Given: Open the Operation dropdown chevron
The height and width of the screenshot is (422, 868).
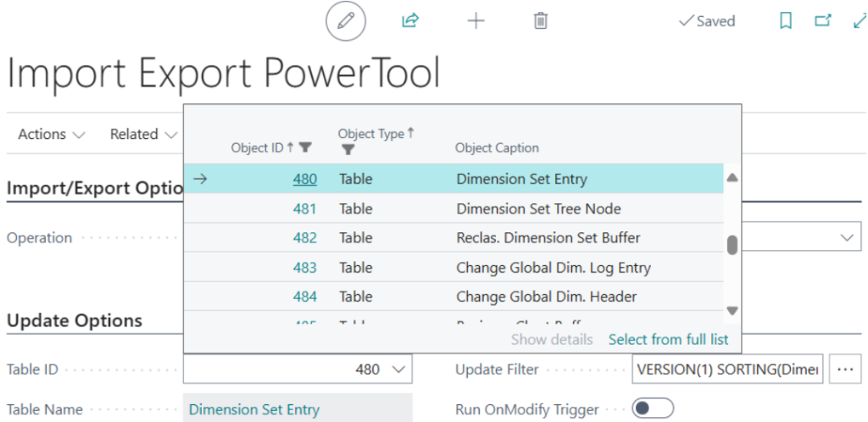Looking at the screenshot, I should [x=847, y=238].
